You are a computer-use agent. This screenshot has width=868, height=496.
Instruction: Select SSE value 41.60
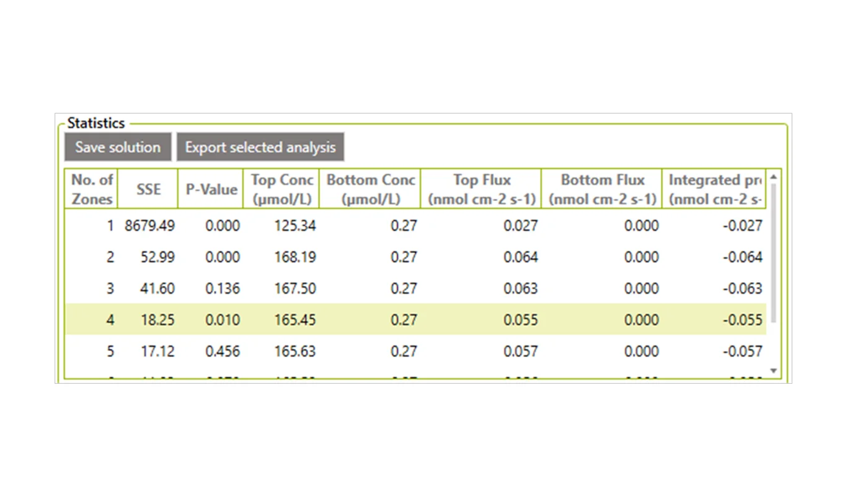point(157,288)
